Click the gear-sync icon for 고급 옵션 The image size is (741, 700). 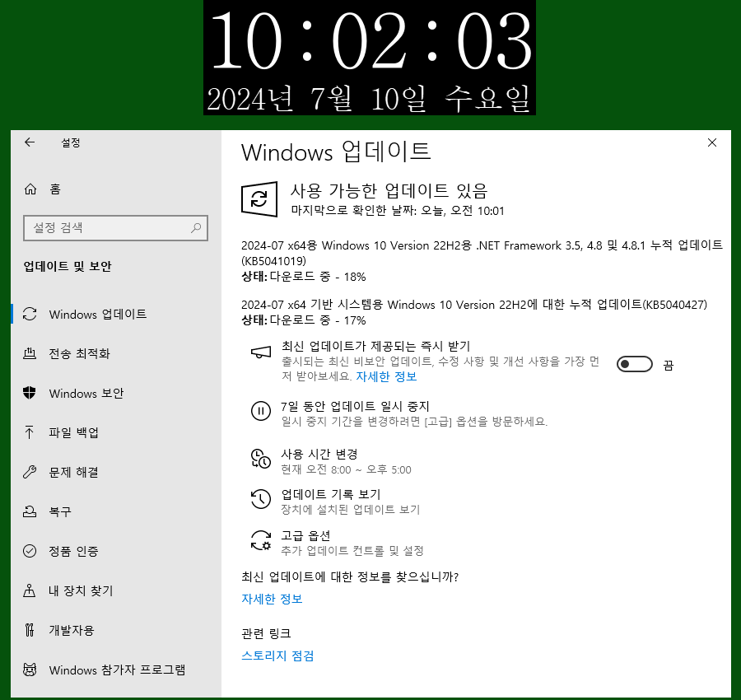pyautogui.click(x=261, y=539)
